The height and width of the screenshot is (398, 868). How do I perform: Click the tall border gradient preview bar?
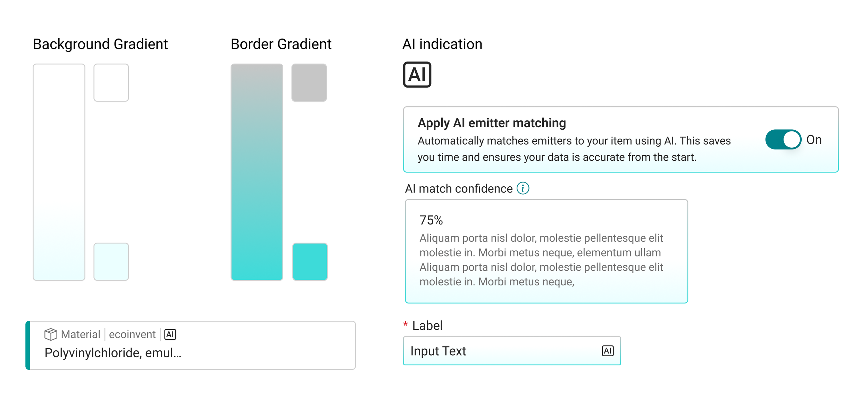[x=257, y=172]
